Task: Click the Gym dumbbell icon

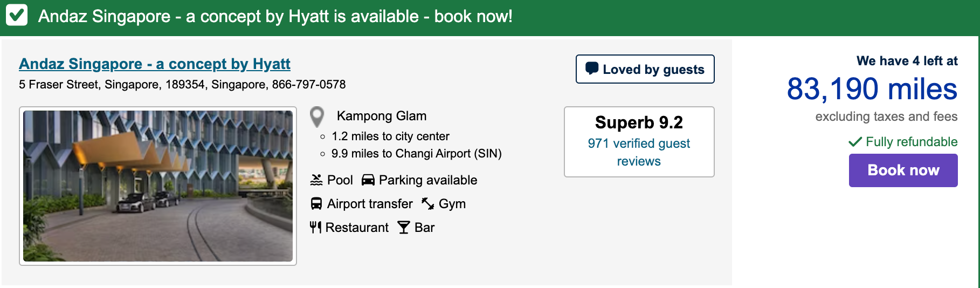Action: point(428,204)
